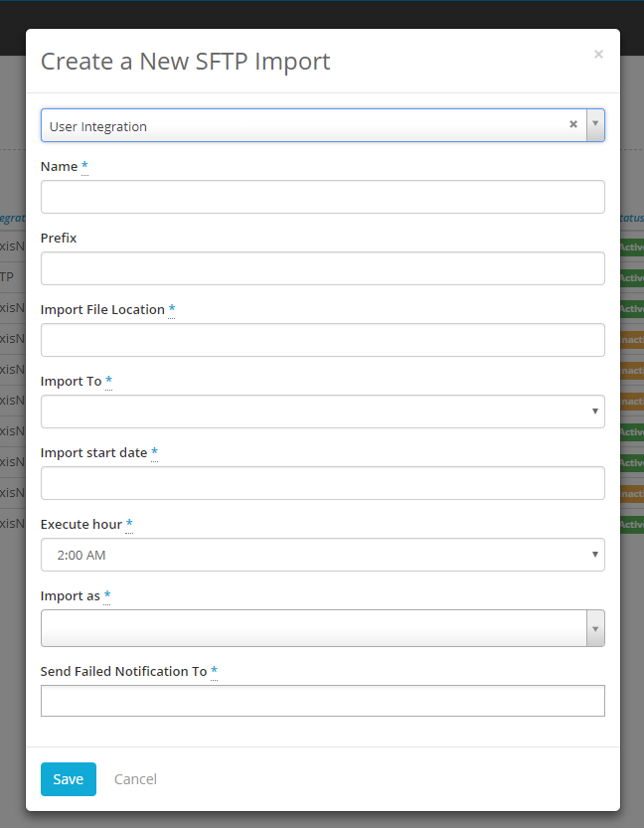Click an orange Inactive status badge
This screenshot has width=644, height=828.
[x=632, y=339]
